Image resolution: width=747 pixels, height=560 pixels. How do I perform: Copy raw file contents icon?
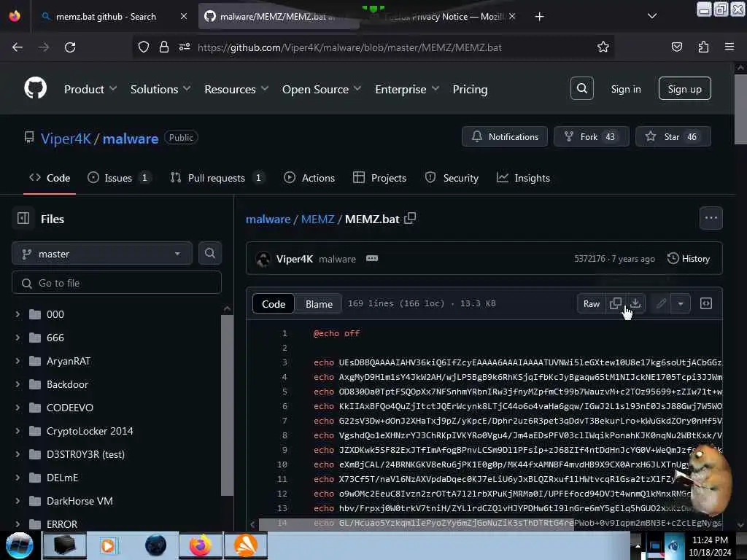616,303
